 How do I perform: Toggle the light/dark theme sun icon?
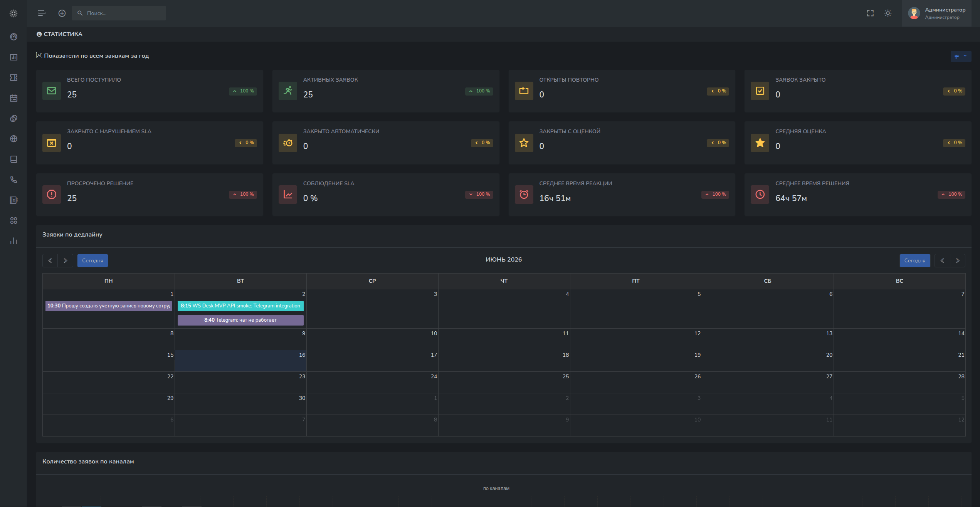pos(888,13)
